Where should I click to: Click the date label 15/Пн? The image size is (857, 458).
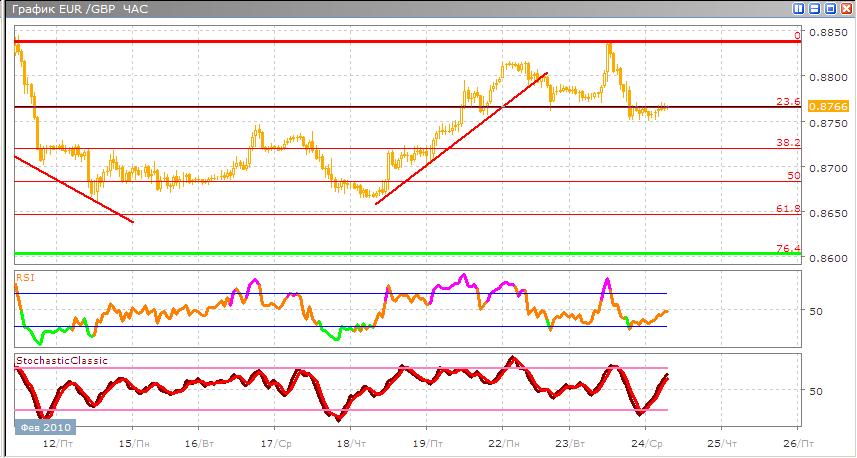(x=133, y=442)
